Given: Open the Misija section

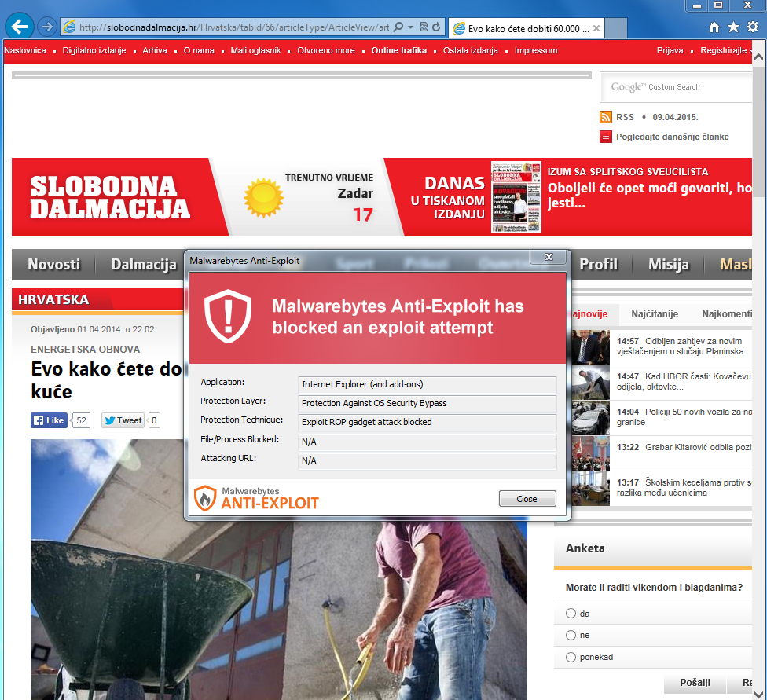Looking at the screenshot, I should pos(668,265).
